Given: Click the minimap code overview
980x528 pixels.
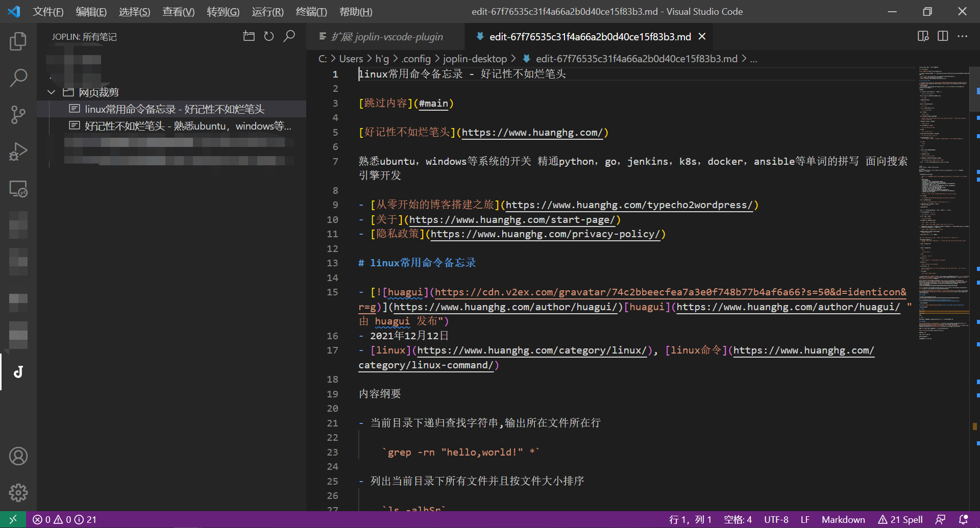Looking at the screenshot, I should click(x=943, y=204).
